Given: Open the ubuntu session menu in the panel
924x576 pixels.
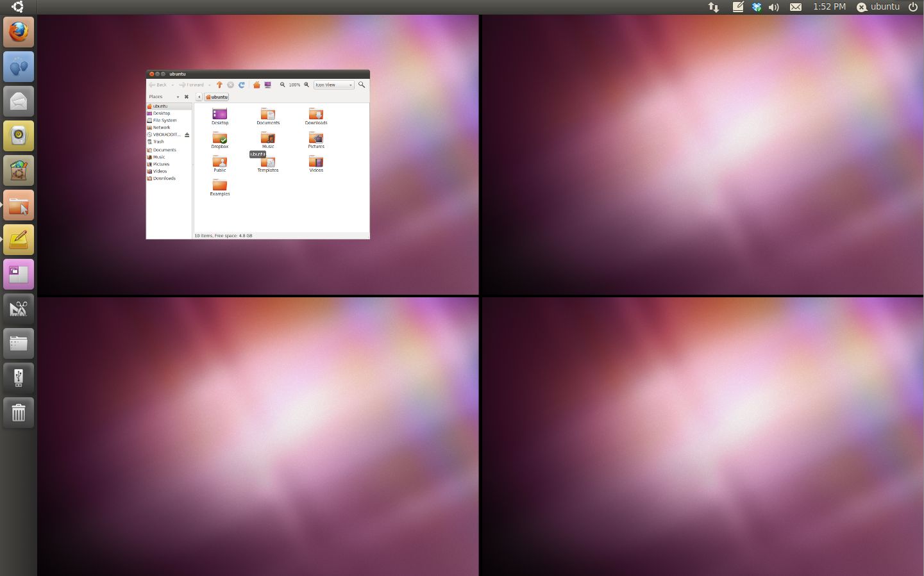Looking at the screenshot, I should [x=878, y=7].
